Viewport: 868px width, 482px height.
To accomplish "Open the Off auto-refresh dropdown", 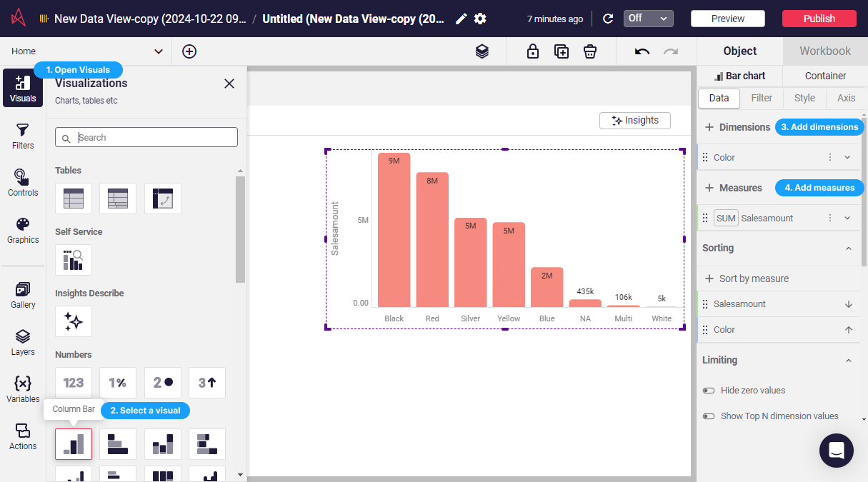I will tap(648, 18).
